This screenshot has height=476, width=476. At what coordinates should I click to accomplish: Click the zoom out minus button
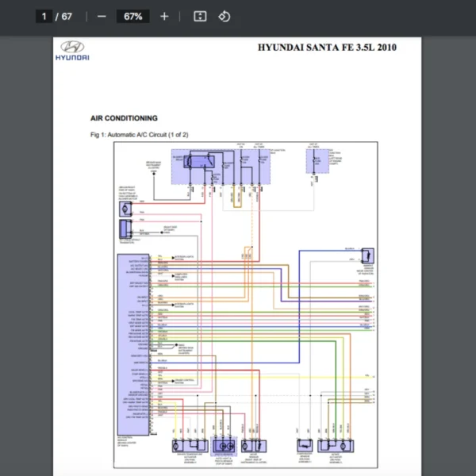pos(101,16)
